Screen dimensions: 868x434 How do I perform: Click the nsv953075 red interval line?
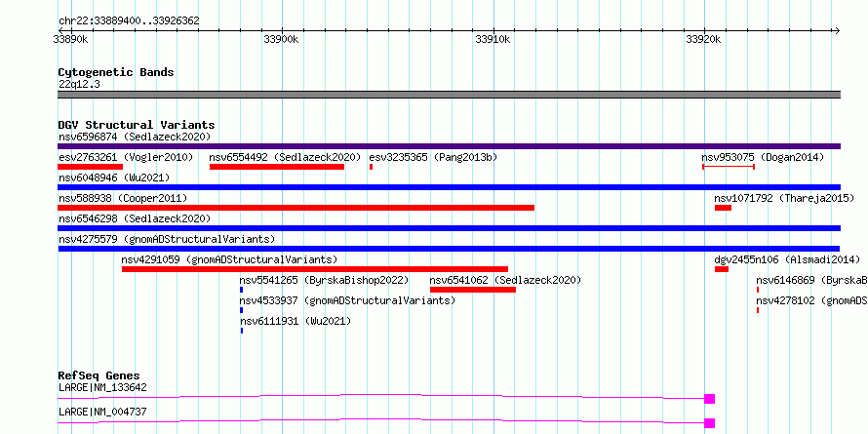729,167
